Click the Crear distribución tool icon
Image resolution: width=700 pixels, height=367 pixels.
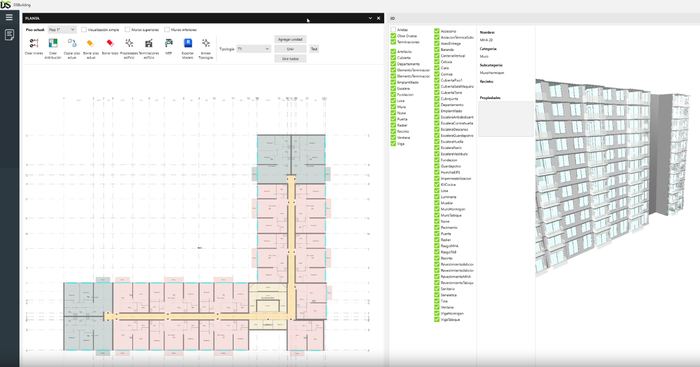point(53,43)
